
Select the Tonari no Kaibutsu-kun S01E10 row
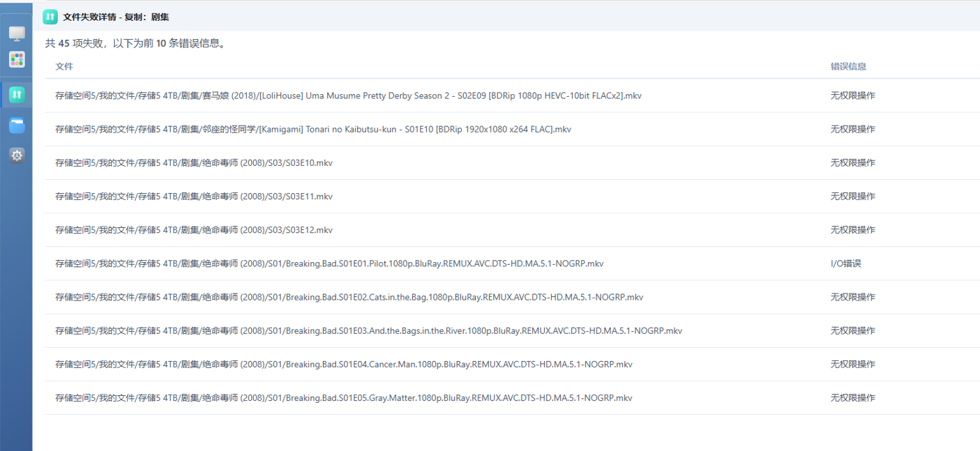[512, 129]
